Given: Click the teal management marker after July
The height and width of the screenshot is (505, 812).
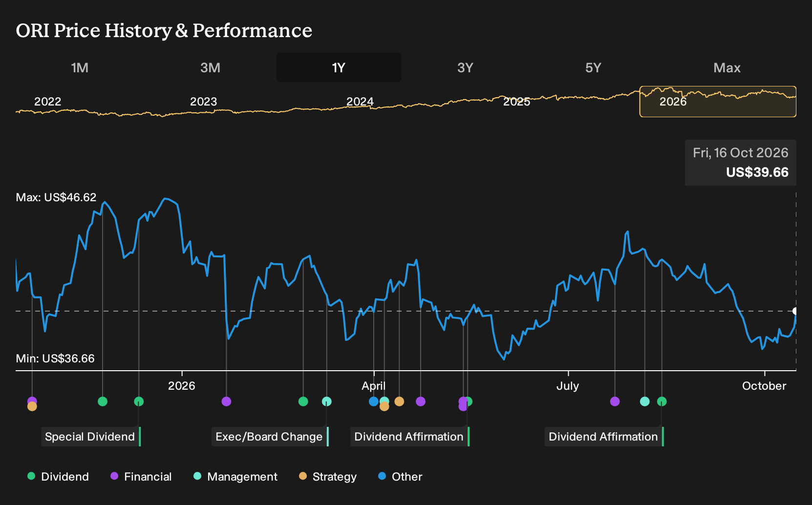Looking at the screenshot, I should 645,401.
